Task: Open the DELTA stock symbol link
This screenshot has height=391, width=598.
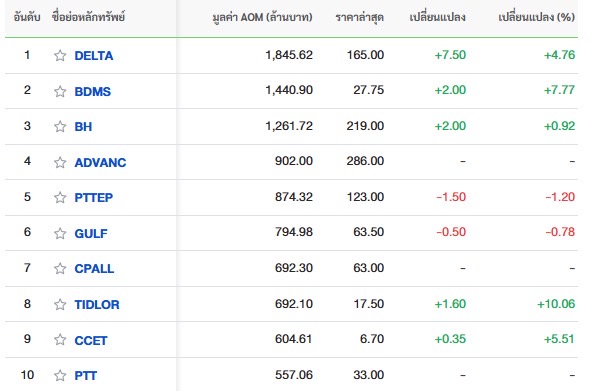Action: (x=94, y=56)
